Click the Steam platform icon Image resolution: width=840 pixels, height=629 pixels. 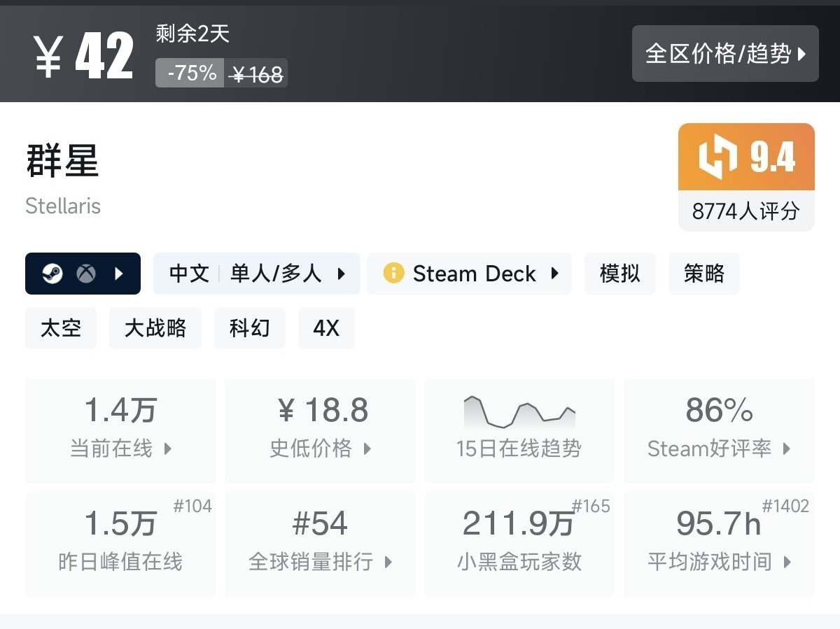click(52, 274)
